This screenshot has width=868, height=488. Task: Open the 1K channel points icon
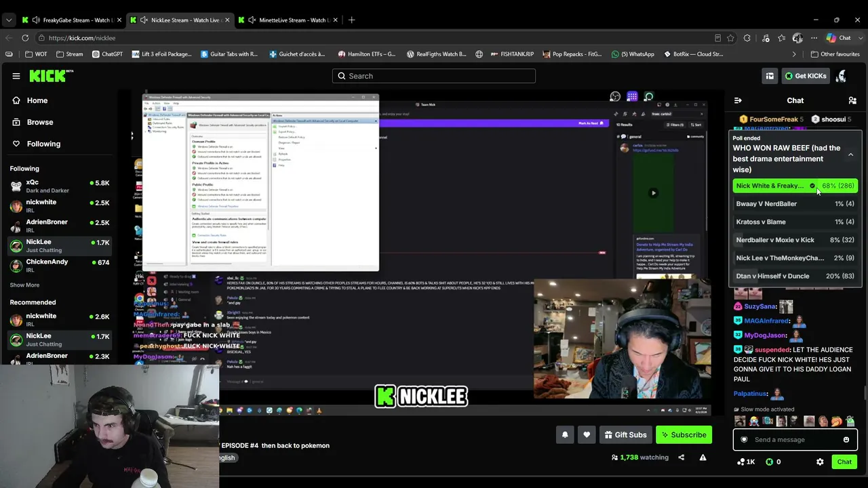(746, 462)
